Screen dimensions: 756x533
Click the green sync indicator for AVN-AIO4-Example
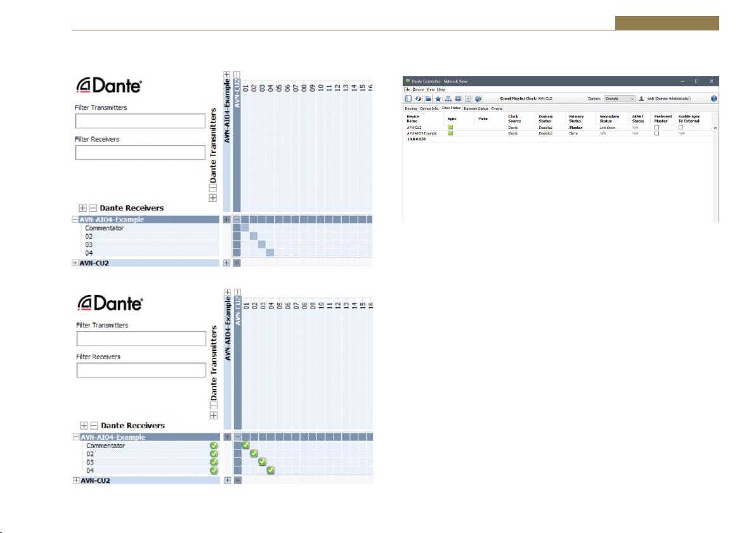coord(451,133)
